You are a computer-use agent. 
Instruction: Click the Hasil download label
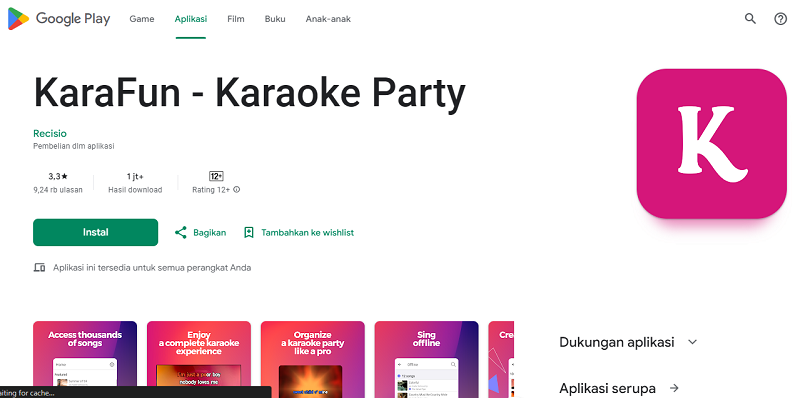click(x=135, y=190)
